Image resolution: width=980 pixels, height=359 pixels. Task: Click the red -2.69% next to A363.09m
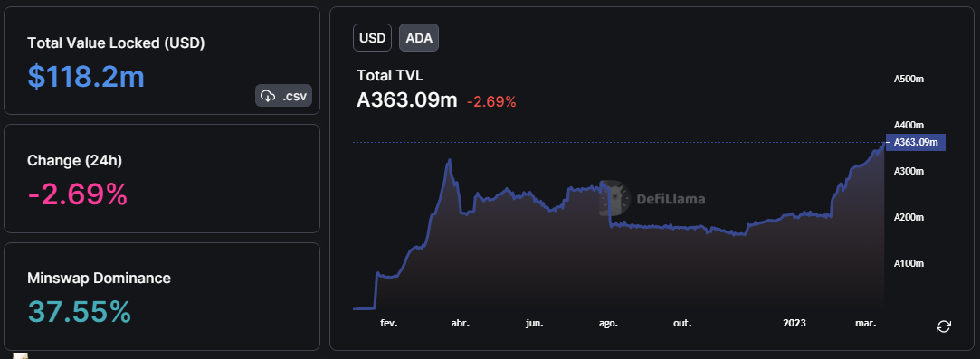tap(491, 102)
